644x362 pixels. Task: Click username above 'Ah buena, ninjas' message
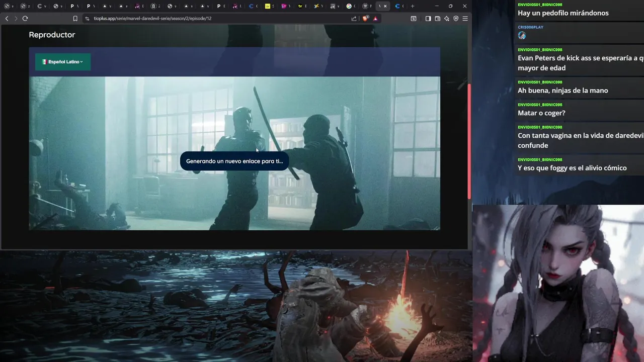click(x=540, y=82)
